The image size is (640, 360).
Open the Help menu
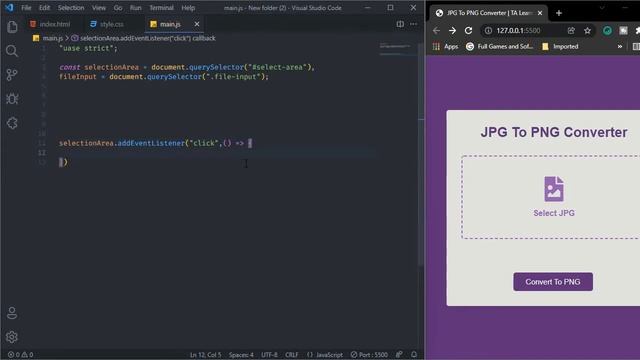[x=188, y=8]
